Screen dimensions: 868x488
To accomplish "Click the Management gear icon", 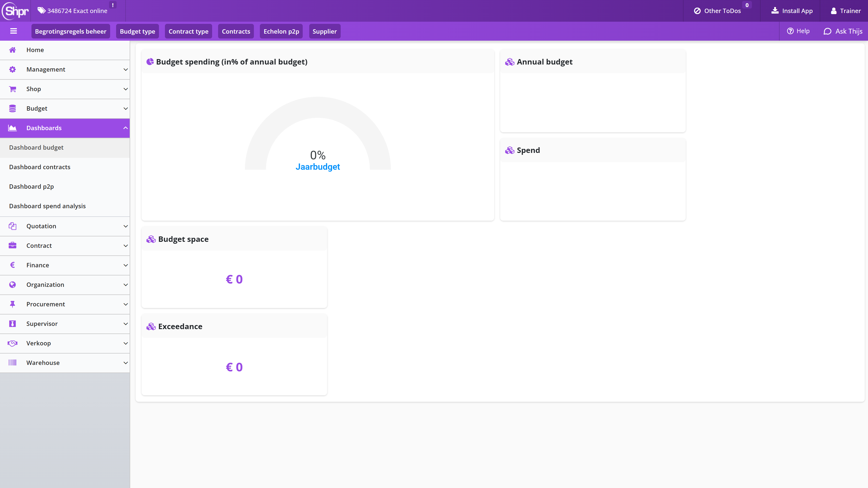I will 12,69.
